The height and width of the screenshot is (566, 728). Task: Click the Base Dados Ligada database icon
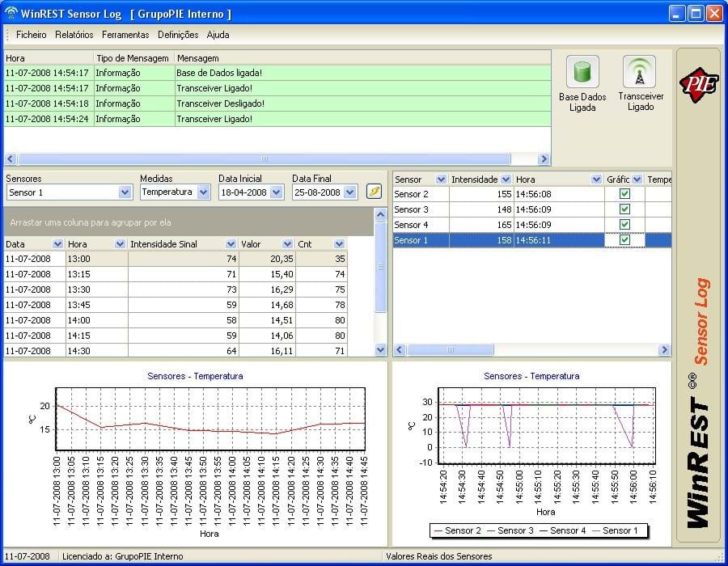point(582,71)
